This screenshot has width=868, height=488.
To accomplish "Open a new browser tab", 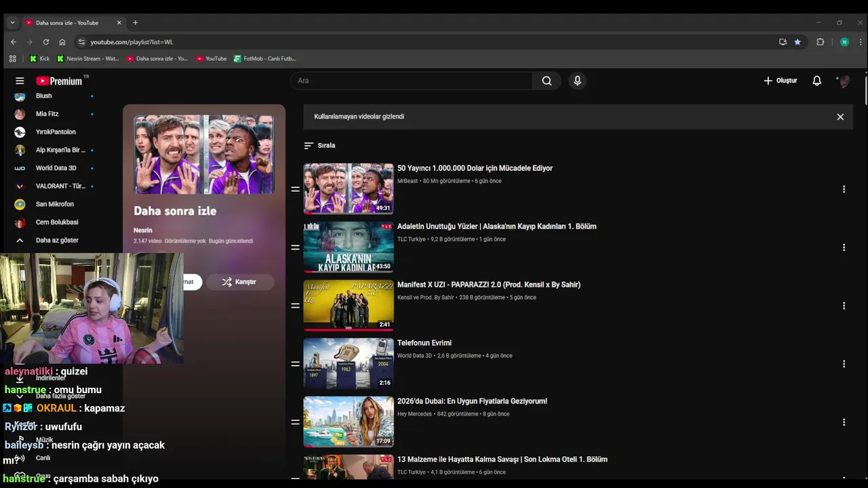I will (135, 22).
